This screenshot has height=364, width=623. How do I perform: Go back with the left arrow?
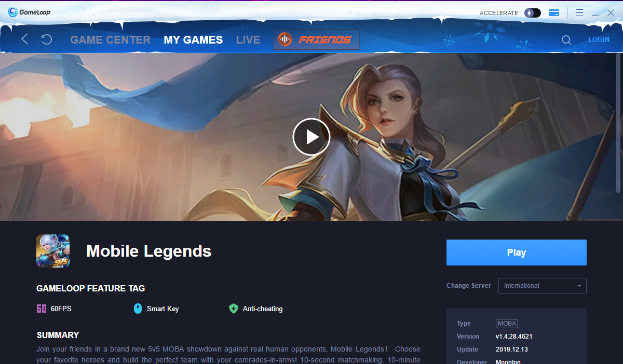pos(24,39)
